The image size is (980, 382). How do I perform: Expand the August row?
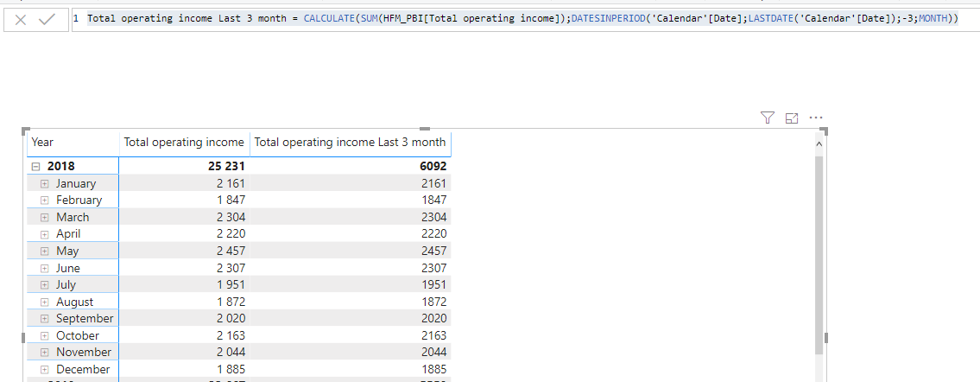click(44, 302)
